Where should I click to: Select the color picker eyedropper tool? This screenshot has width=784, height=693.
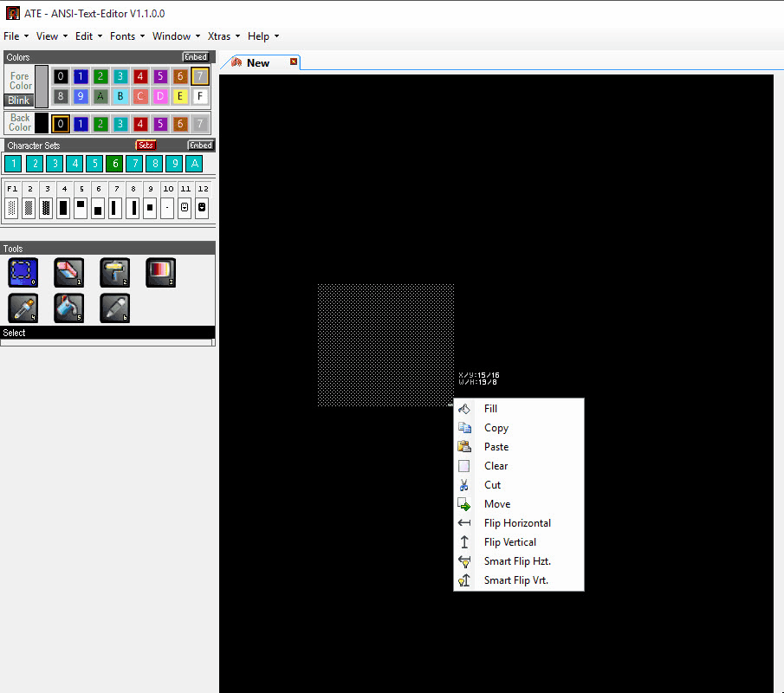tap(23, 308)
